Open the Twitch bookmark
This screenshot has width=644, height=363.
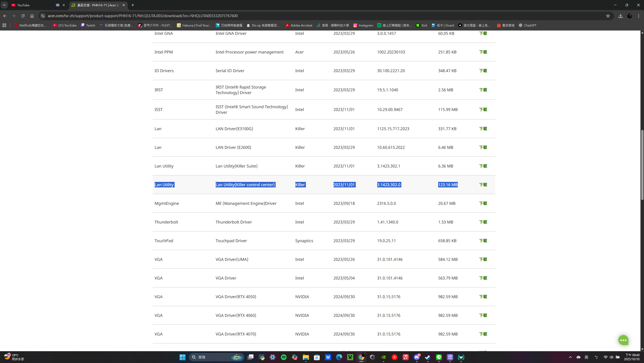(88, 25)
